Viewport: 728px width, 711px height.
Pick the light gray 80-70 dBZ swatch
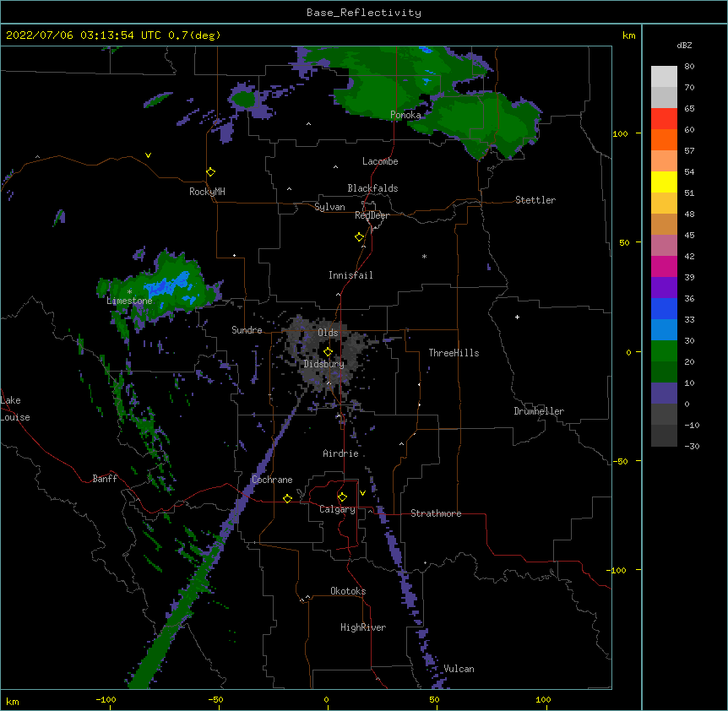(x=664, y=77)
